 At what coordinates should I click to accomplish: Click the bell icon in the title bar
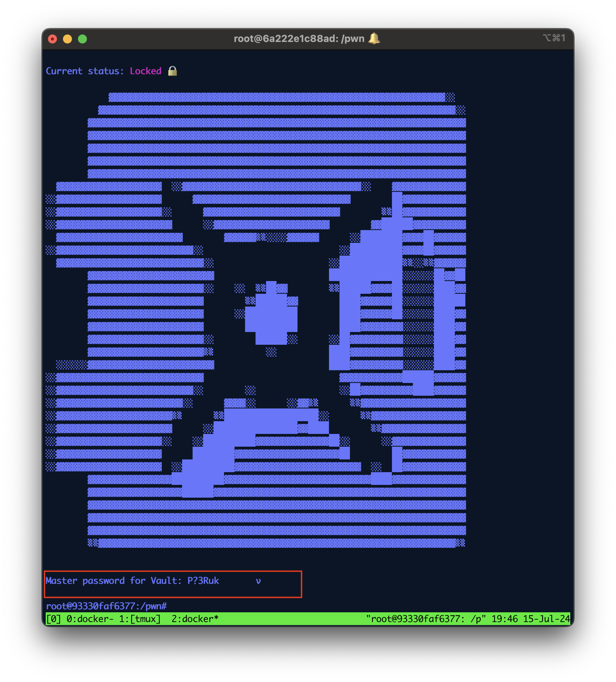click(374, 39)
